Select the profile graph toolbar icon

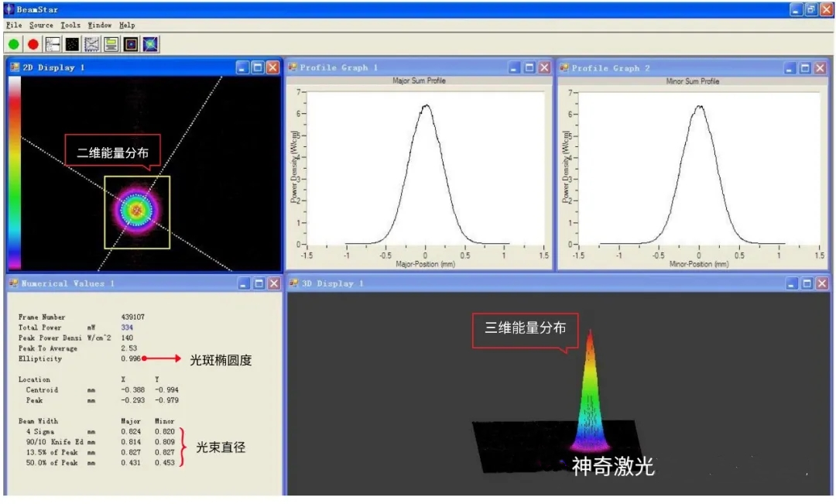click(92, 44)
